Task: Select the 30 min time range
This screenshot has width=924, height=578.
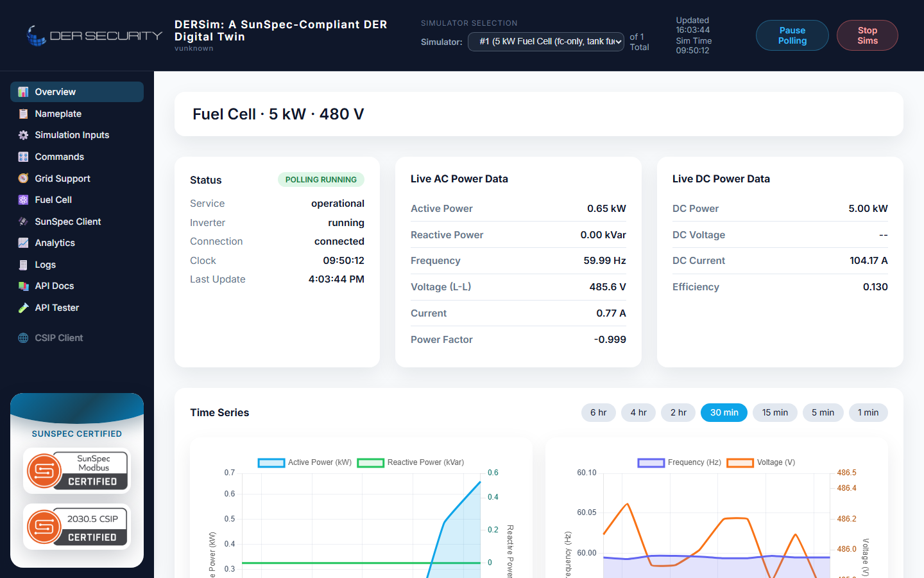Action: 724,412
